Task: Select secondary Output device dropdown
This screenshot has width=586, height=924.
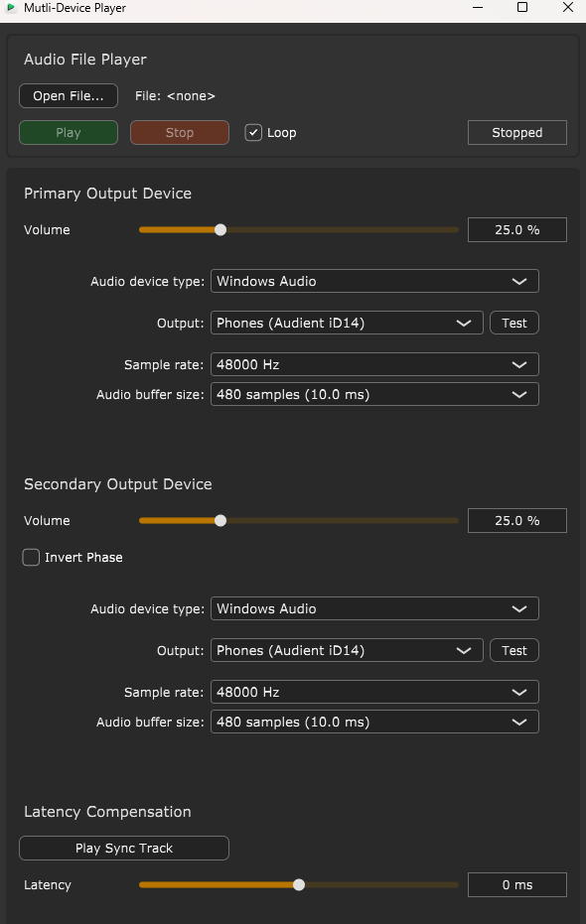Action: click(x=348, y=651)
